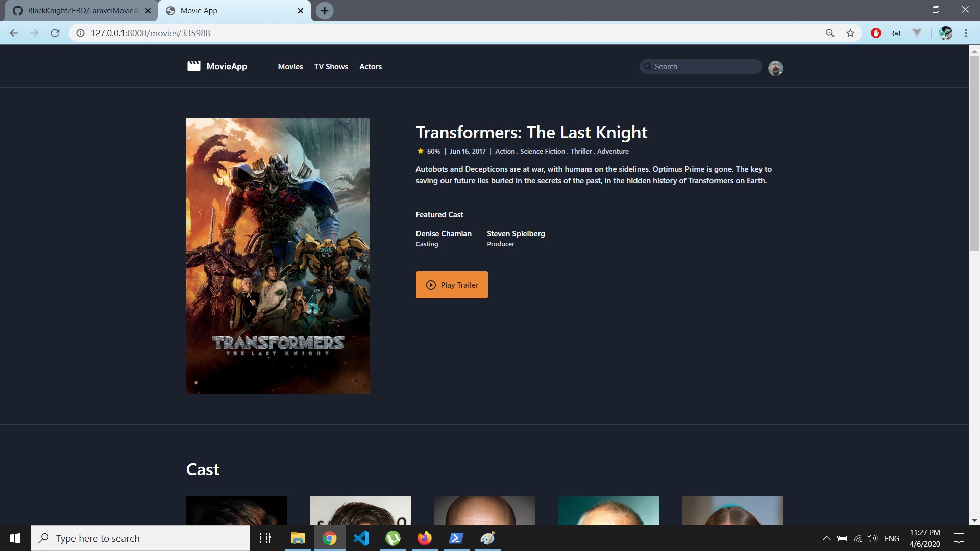The image size is (980, 551).
Task: Click the MovieApp clapperboard logo icon
Action: point(194,66)
